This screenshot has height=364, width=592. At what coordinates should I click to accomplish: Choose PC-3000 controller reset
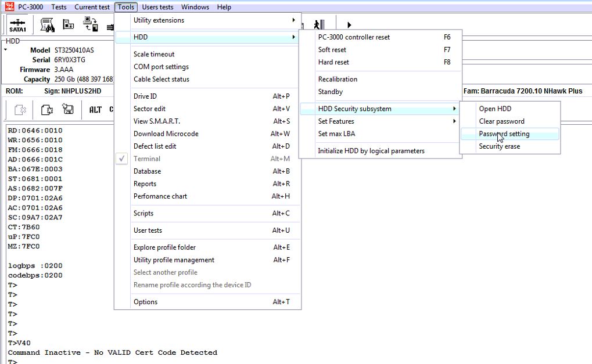click(x=380, y=37)
